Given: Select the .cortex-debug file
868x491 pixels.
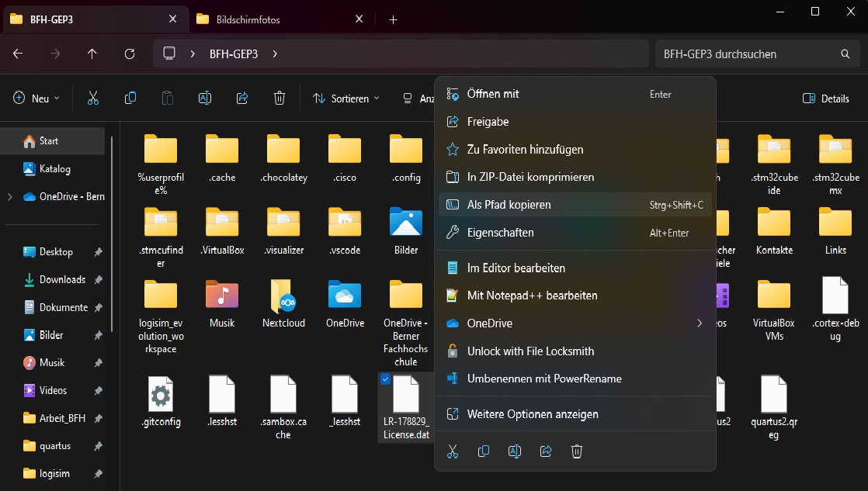Looking at the screenshot, I should pyautogui.click(x=835, y=309).
